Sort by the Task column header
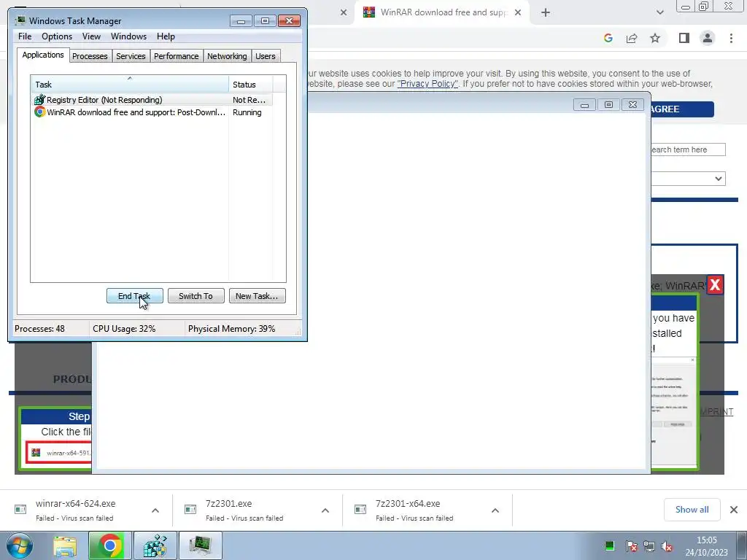This screenshot has height=560, width=747. point(130,85)
